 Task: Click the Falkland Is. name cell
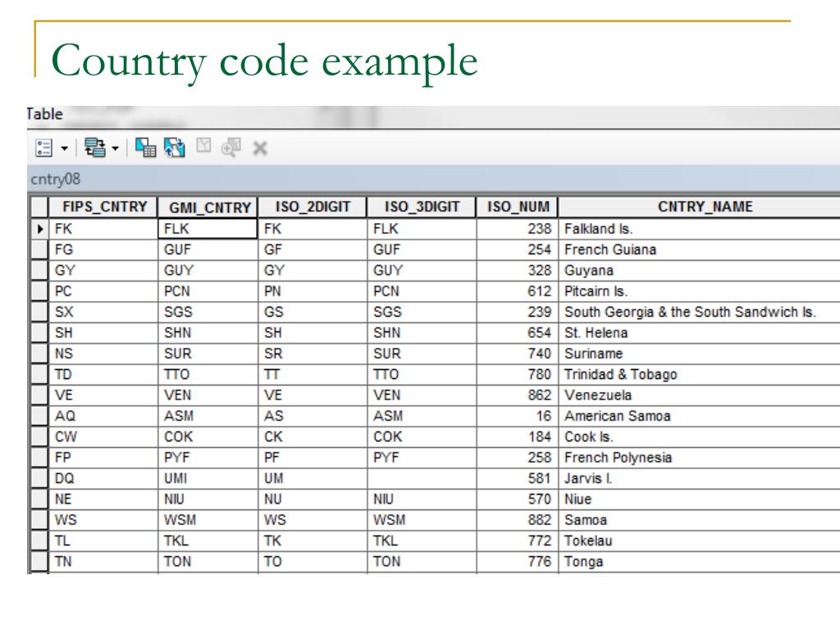[x=699, y=229]
